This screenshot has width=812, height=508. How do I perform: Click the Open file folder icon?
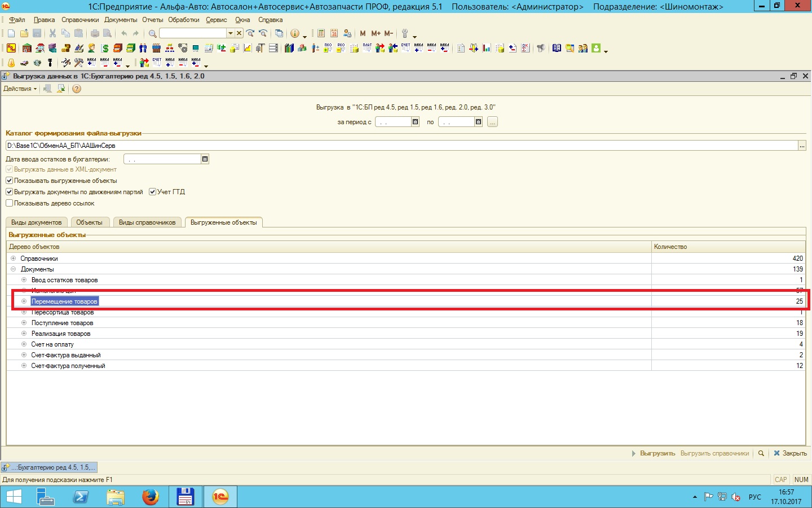tap(24, 33)
